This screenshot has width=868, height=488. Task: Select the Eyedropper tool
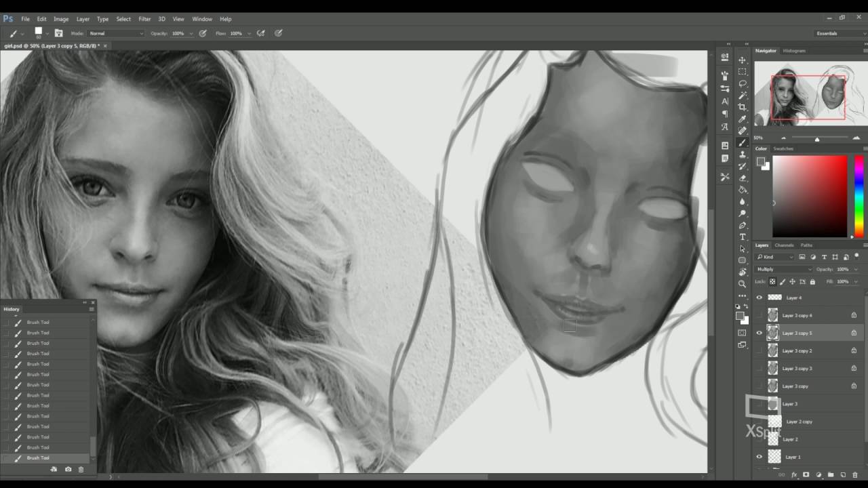[x=743, y=119]
